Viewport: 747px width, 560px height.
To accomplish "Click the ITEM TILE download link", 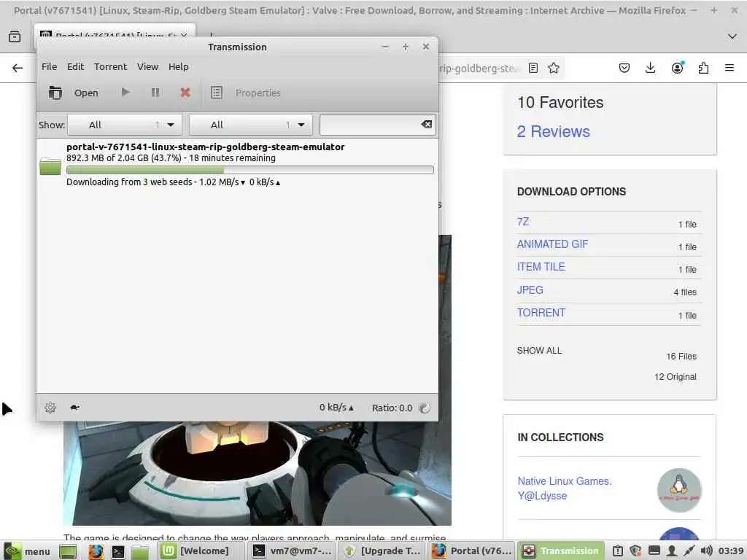I will (x=541, y=267).
